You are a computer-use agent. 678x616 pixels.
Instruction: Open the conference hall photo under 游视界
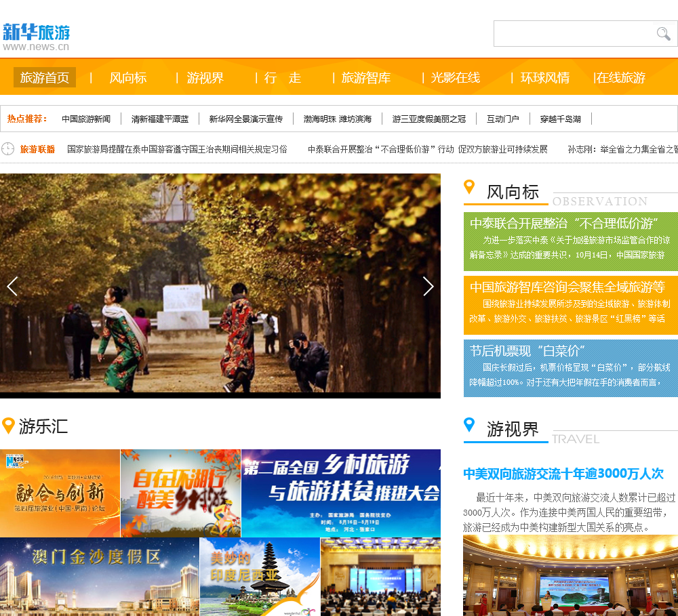(570, 575)
